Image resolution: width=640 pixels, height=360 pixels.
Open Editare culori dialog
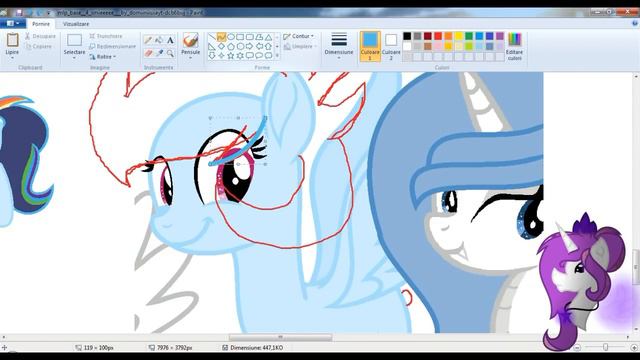(x=514, y=46)
